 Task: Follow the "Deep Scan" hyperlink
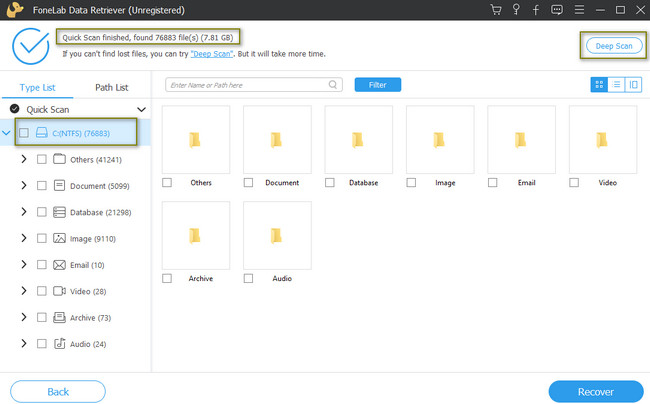pyautogui.click(x=212, y=54)
